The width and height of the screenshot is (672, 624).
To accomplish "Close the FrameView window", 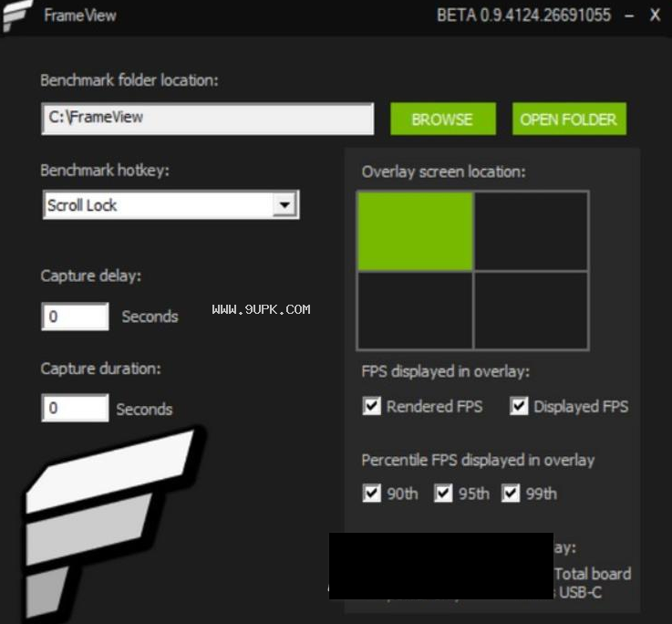I will click(655, 16).
